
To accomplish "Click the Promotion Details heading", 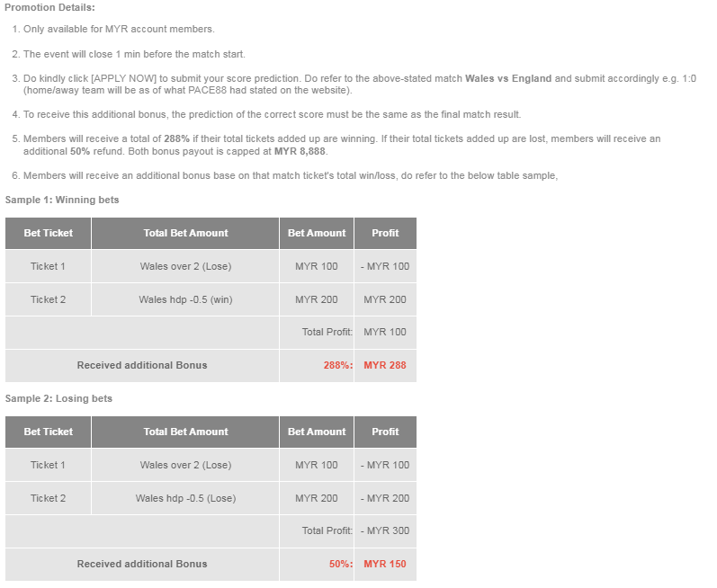I will point(49,8).
